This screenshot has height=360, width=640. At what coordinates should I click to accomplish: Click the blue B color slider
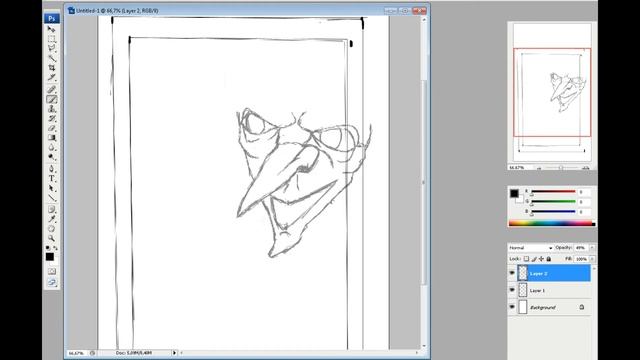[553, 212]
